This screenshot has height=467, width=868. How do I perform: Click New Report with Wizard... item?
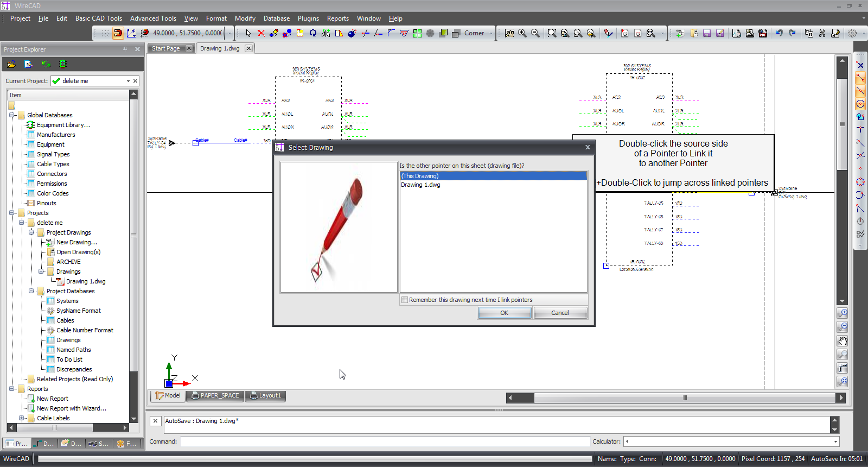tap(72, 408)
